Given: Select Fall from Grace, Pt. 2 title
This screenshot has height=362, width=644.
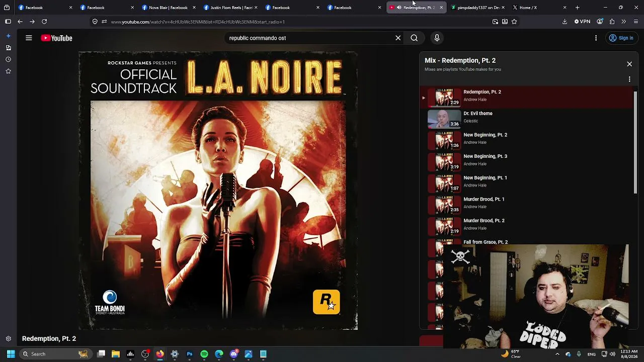Looking at the screenshot, I should [x=486, y=242].
